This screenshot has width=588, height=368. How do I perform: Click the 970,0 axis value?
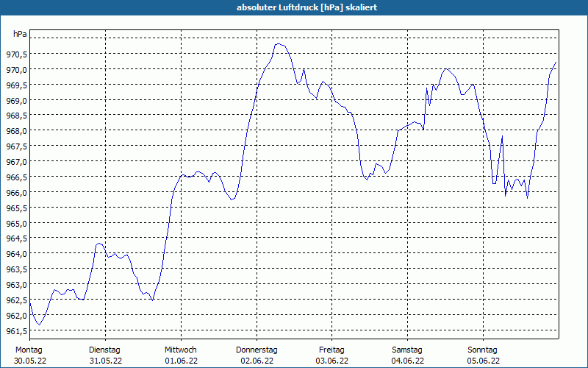(x=17, y=70)
